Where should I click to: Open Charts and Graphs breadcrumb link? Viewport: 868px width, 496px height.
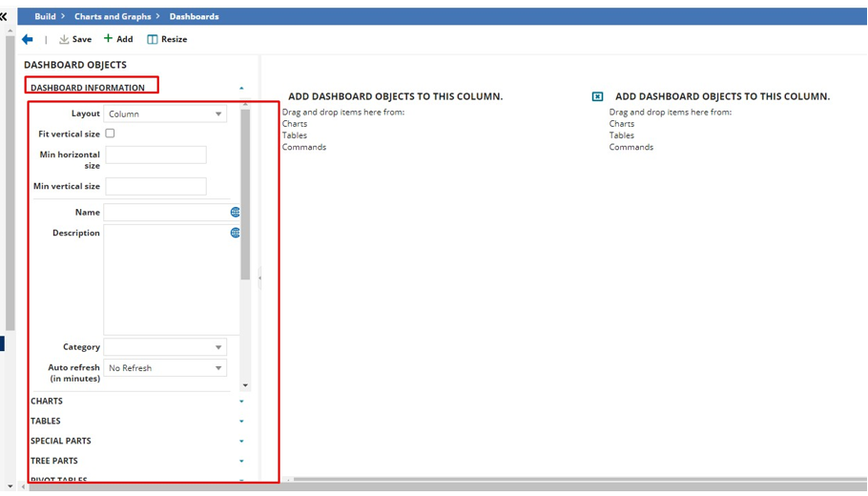[x=113, y=16]
